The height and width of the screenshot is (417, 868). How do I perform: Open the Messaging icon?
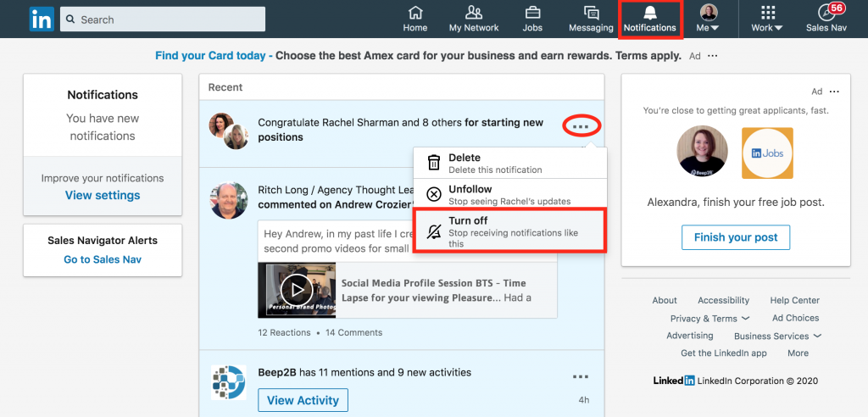(x=591, y=12)
